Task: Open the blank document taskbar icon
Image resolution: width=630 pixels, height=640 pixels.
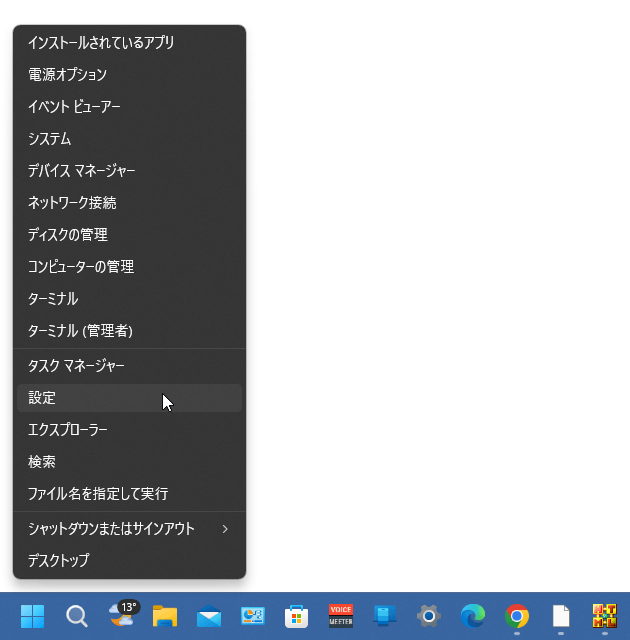Action: point(561,616)
